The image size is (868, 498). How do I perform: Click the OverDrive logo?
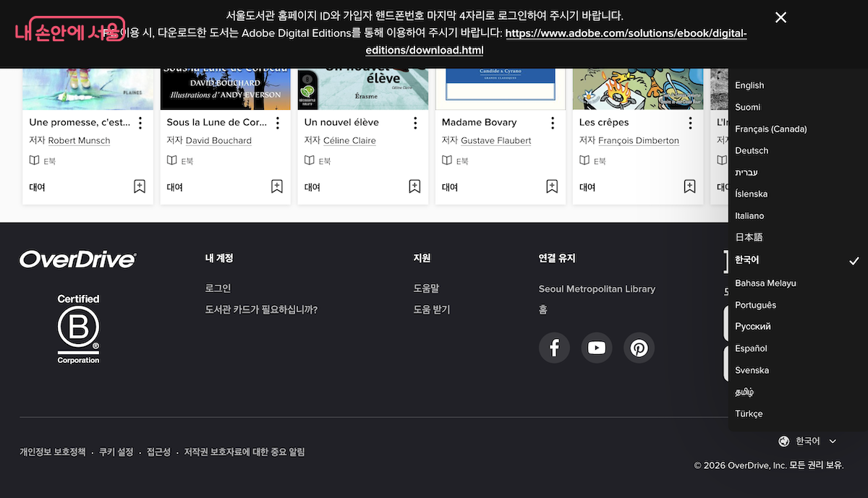[77, 259]
